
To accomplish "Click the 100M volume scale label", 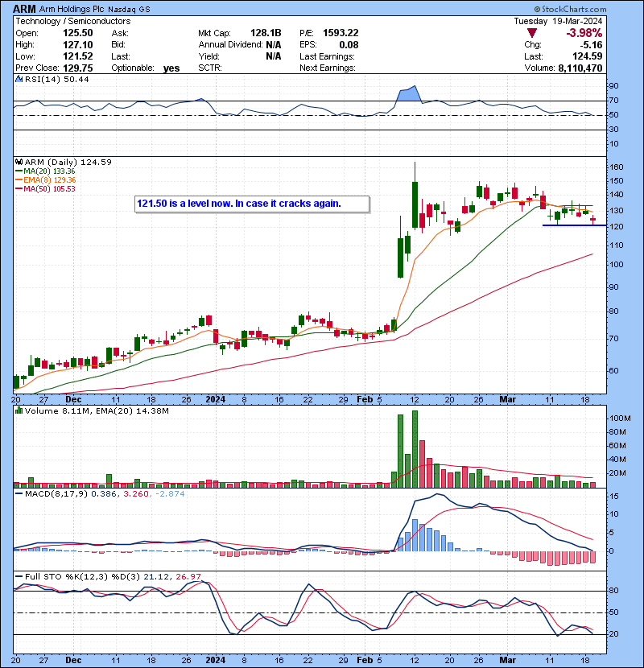I will [620, 419].
